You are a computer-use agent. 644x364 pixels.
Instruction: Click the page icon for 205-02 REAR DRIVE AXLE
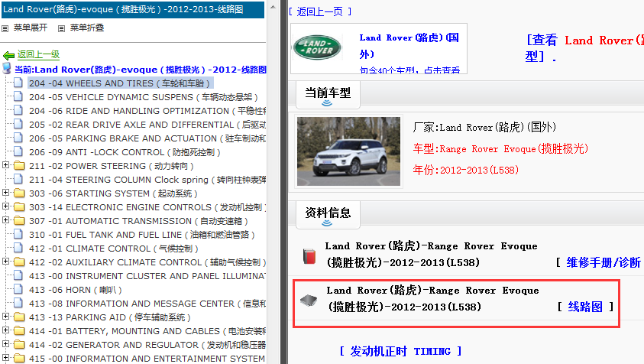[18, 124]
